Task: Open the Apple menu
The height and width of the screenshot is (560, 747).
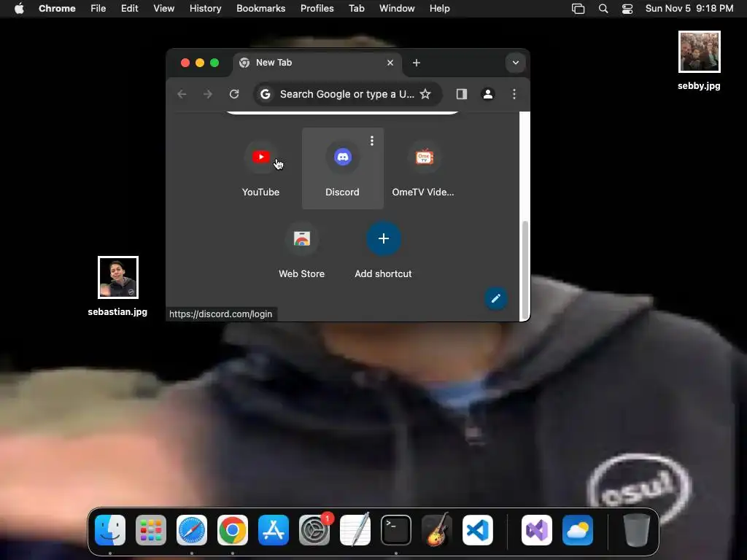Action: tap(19, 9)
